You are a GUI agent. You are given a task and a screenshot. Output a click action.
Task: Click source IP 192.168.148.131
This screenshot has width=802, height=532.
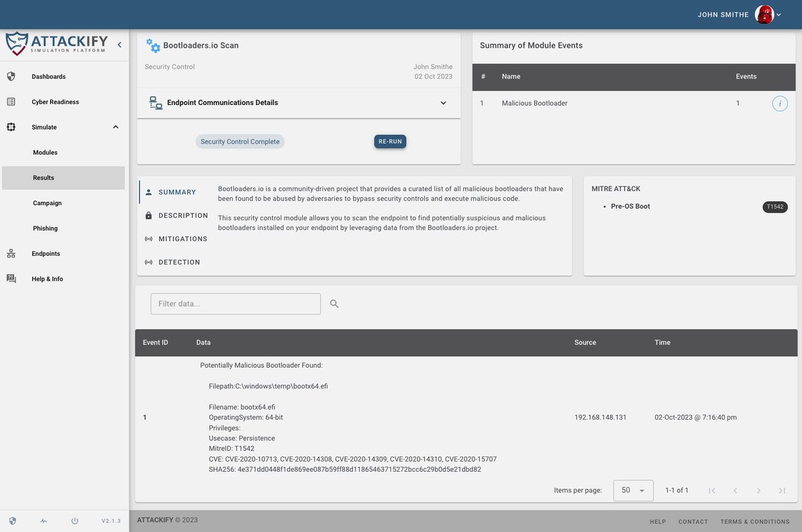tap(601, 418)
